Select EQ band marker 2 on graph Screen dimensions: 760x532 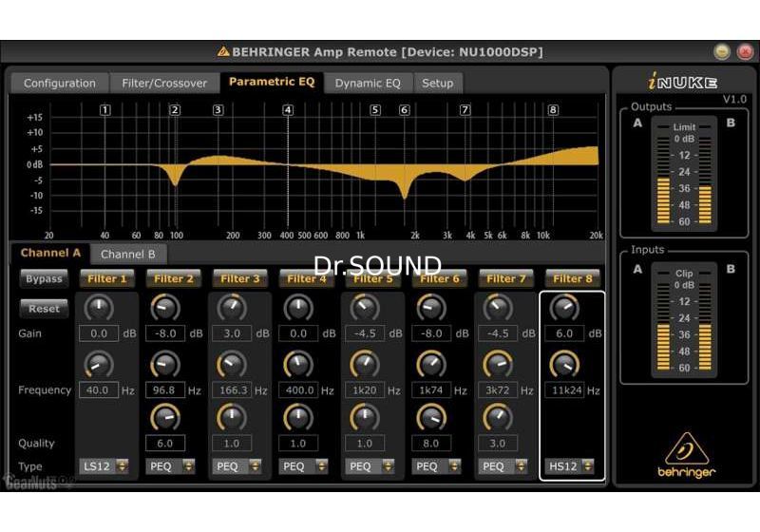click(175, 110)
